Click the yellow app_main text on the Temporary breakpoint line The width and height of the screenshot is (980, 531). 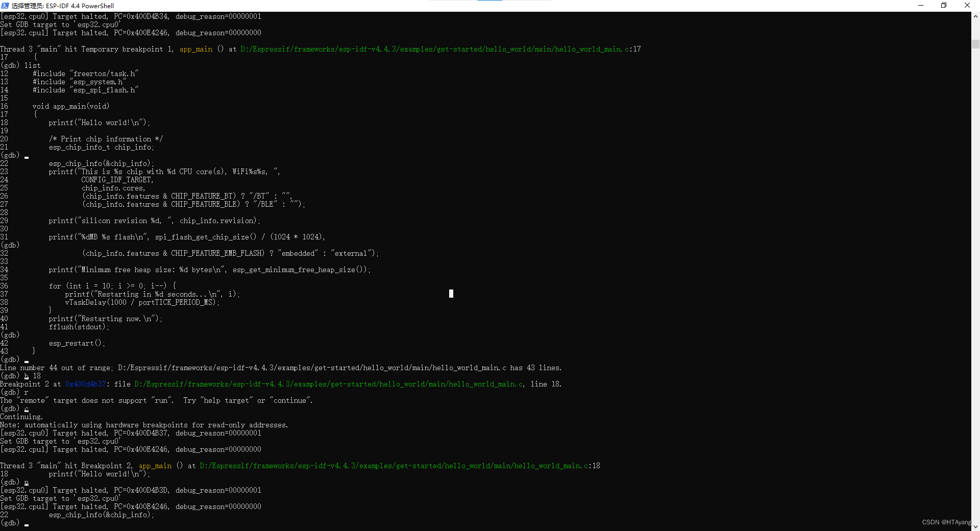[x=196, y=49]
